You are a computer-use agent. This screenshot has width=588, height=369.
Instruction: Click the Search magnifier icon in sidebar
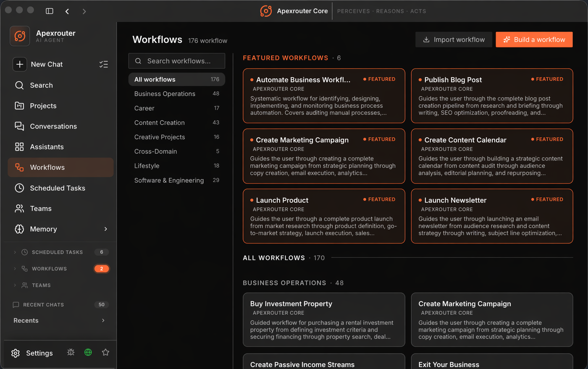tap(19, 85)
